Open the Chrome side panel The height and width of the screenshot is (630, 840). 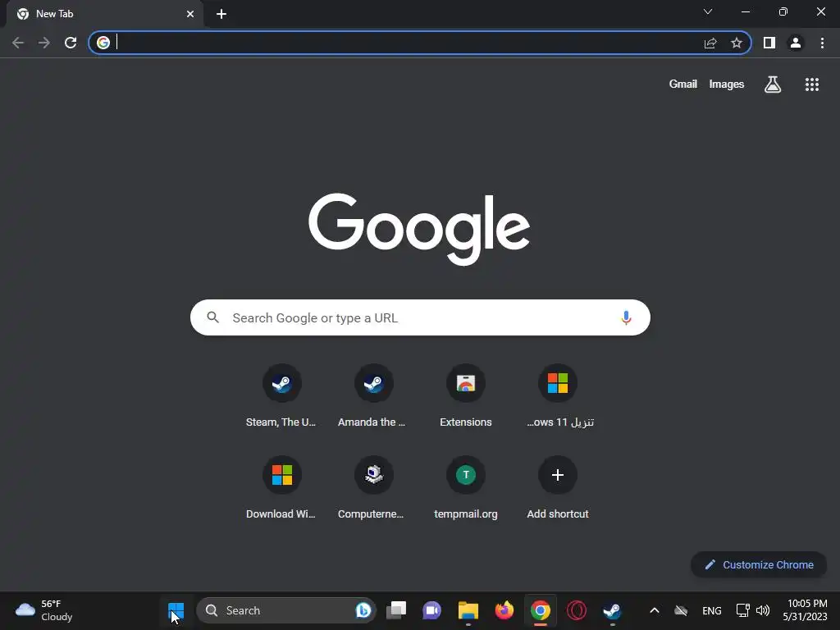coord(769,43)
